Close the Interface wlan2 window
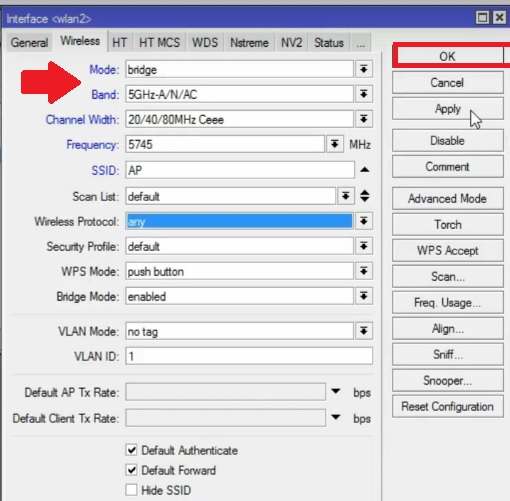 [x=500, y=17]
